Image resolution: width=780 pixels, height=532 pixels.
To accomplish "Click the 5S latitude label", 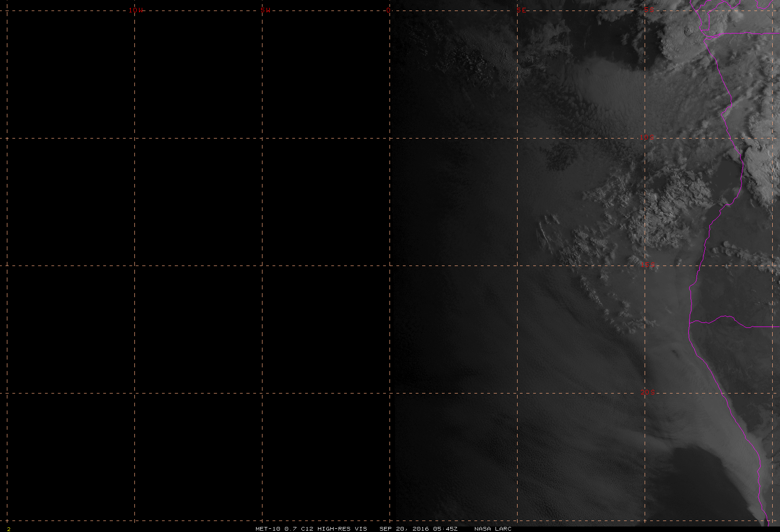I will (649, 10).
